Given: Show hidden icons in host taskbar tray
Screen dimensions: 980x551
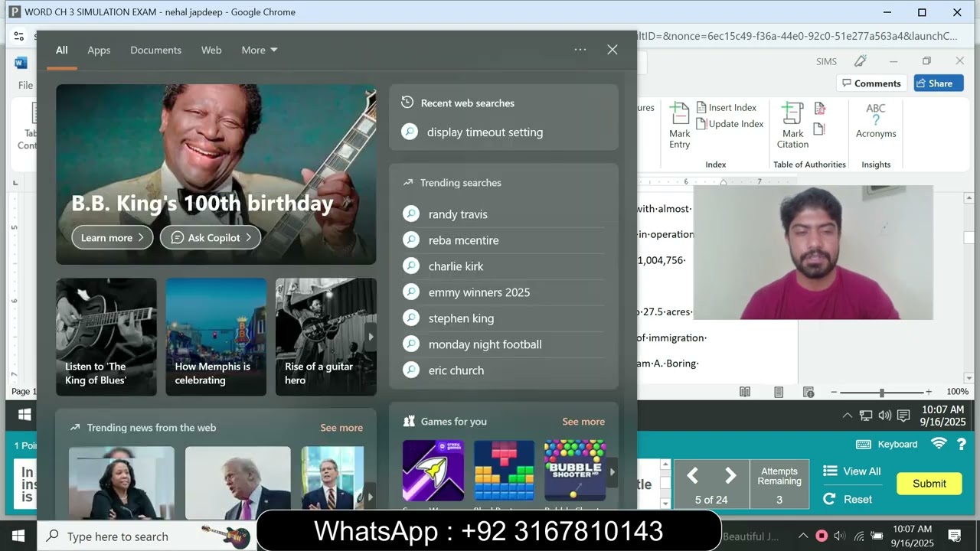Looking at the screenshot, I should 803,536.
